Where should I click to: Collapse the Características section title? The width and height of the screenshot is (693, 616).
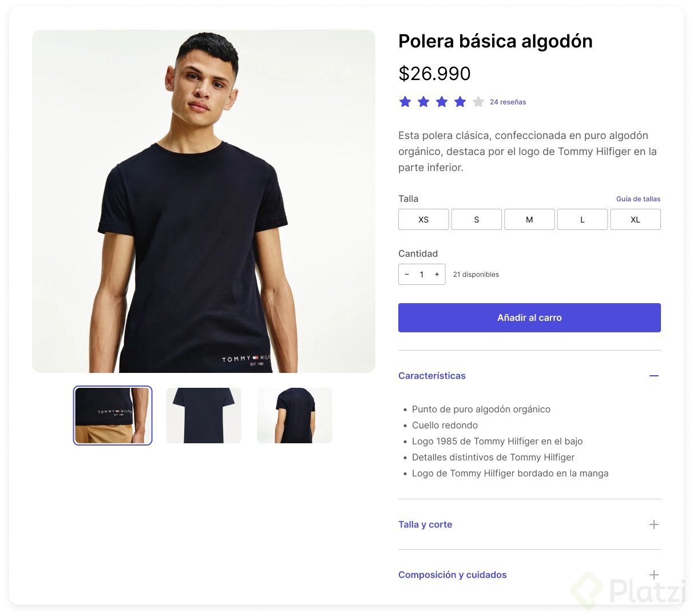432,376
